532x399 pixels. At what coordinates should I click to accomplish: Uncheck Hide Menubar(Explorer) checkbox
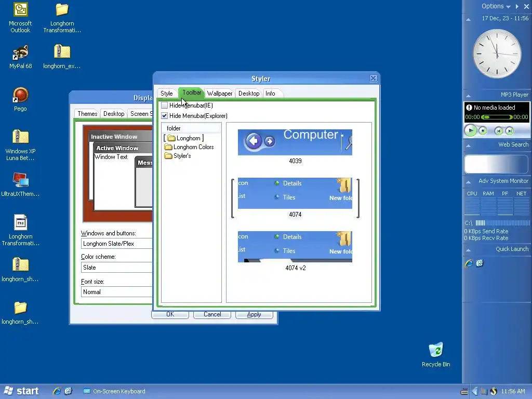[165, 116]
